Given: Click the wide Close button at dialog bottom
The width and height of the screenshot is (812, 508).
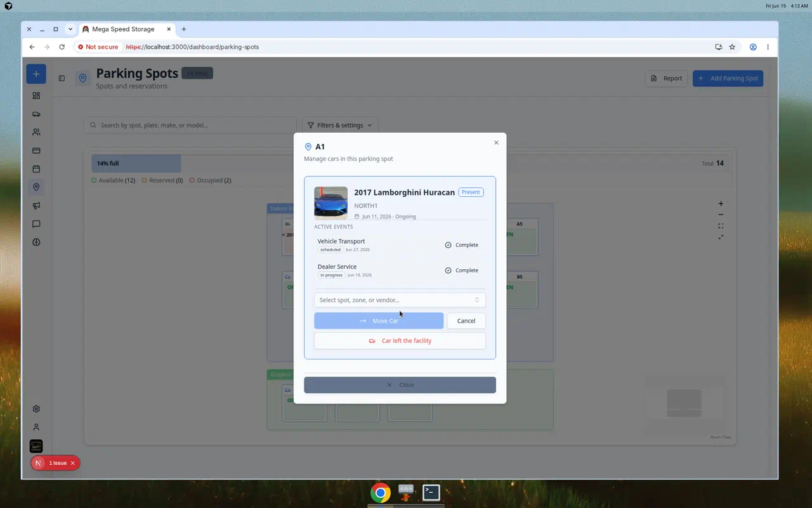Looking at the screenshot, I should point(400,385).
